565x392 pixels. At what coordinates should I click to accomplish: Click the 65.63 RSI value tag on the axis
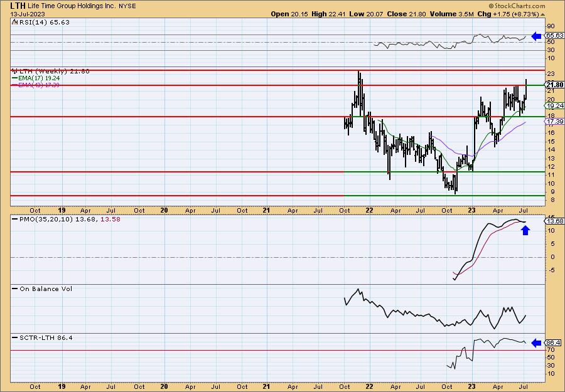point(554,35)
